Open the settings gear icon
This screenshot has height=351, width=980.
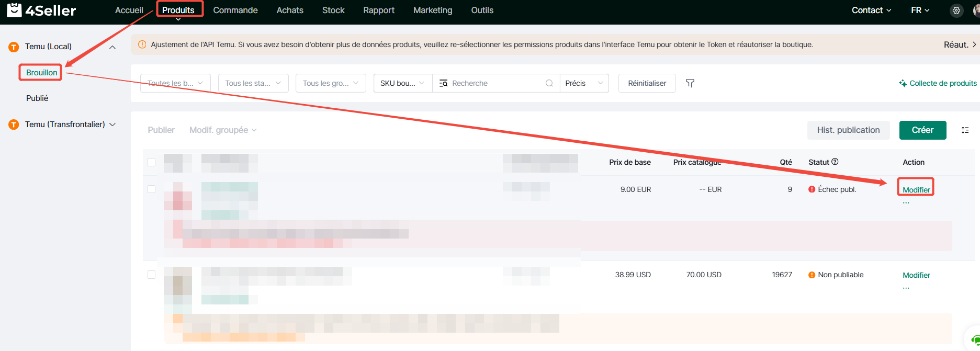pyautogui.click(x=956, y=10)
